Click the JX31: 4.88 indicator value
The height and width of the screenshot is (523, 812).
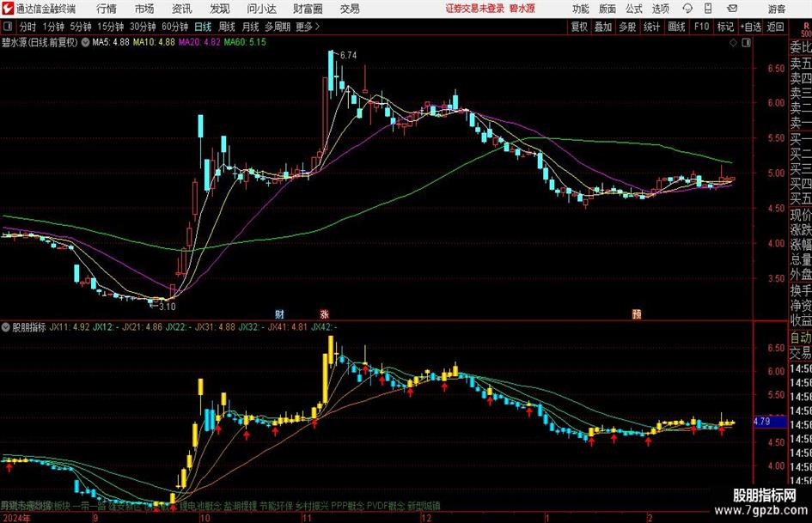[215, 327]
